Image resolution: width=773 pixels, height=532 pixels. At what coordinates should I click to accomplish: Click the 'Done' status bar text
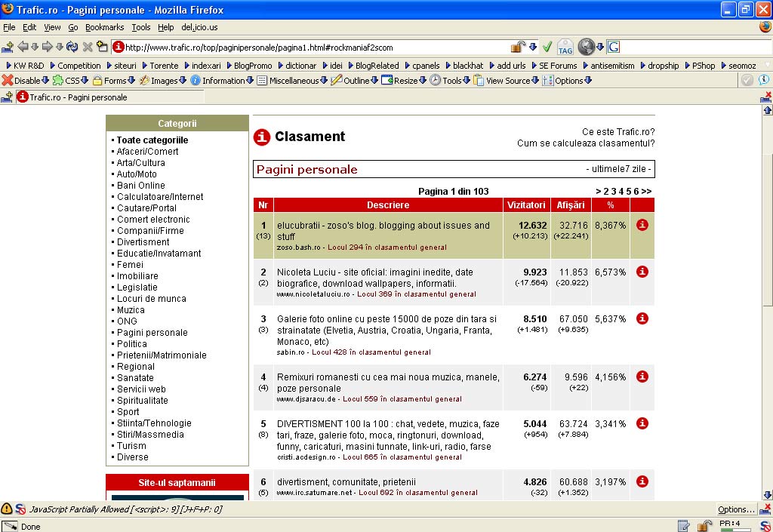click(30, 527)
